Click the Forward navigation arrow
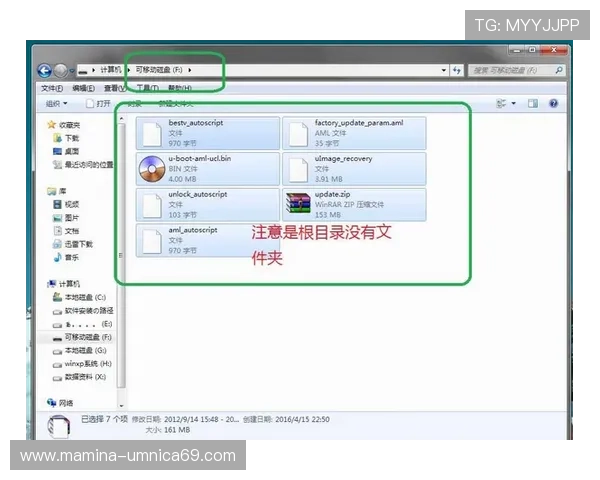Viewport: 600px width, 480px height. [x=60, y=70]
